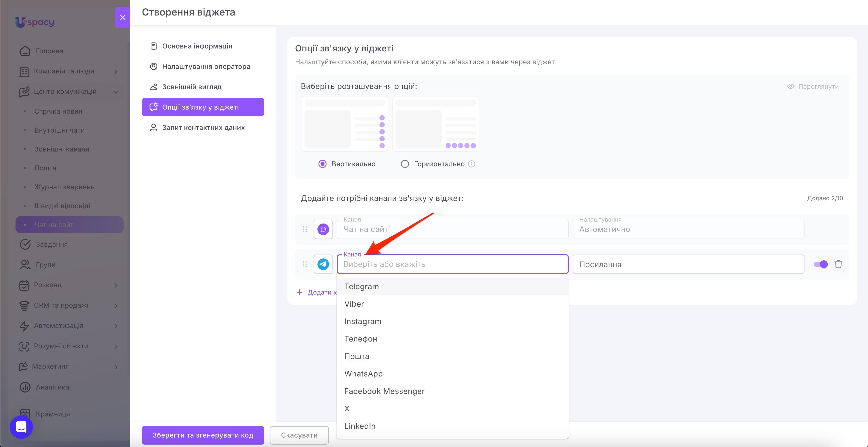The image size is (868, 447).
Task: Toggle the Telegram channel switch off
Action: tap(821, 264)
